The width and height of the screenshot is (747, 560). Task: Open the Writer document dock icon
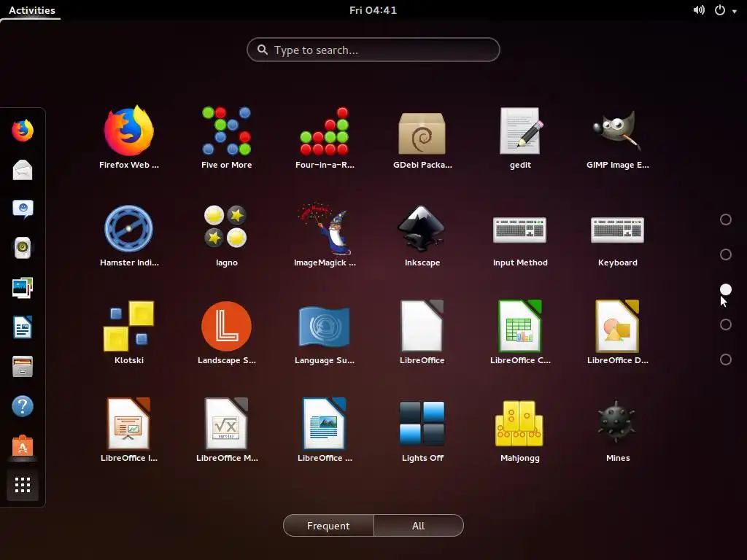click(23, 327)
